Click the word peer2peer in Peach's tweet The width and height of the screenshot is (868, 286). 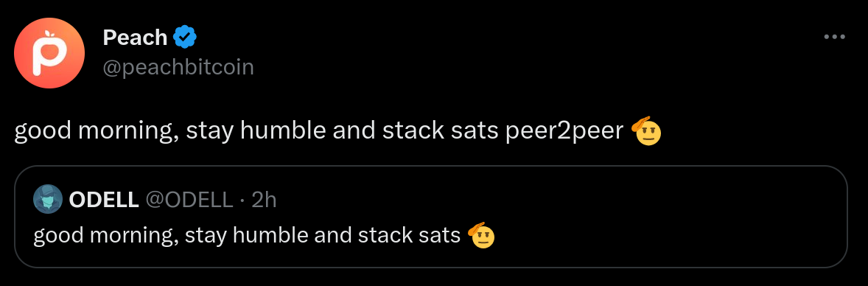[564, 133]
